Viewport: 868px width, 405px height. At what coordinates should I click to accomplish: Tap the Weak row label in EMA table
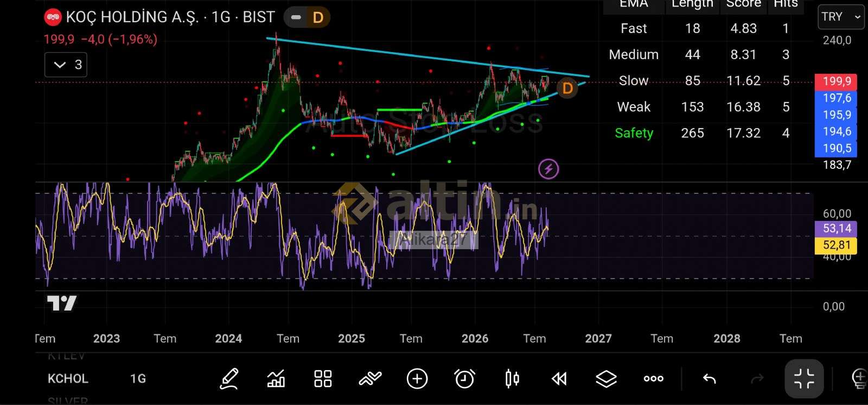pos(634,107)
